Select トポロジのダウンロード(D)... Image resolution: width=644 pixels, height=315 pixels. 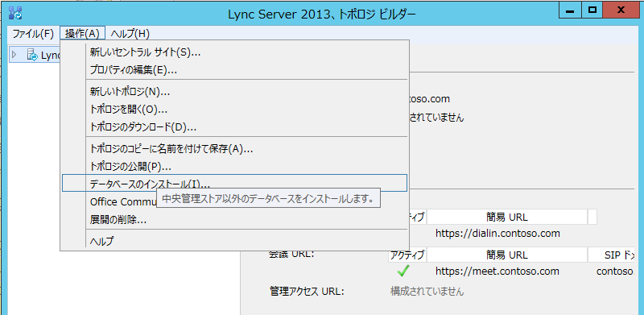tap(234, 127)
